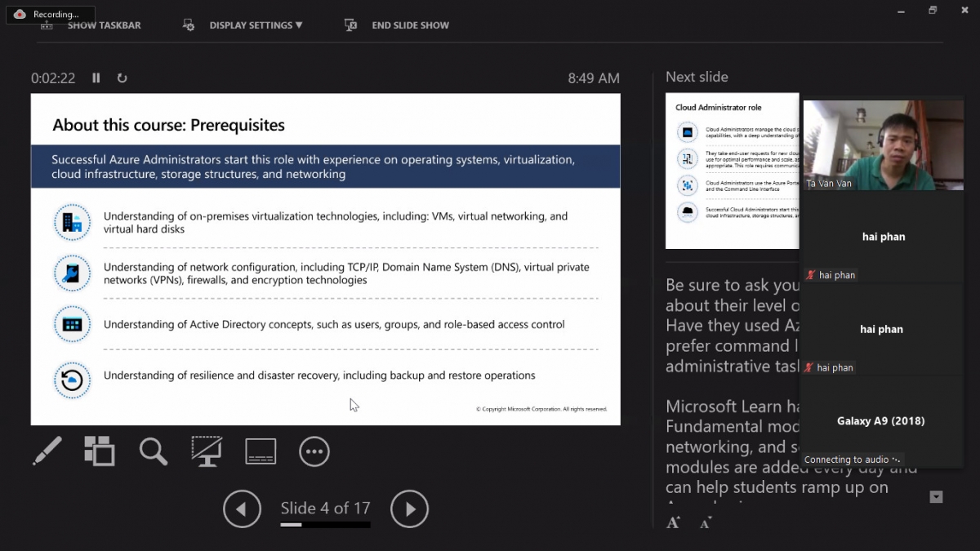Image resolution: width=980 pixels, height=551 pixels.
Task: Click the disaster recovery icon on the slide
Action: point(72,380)
